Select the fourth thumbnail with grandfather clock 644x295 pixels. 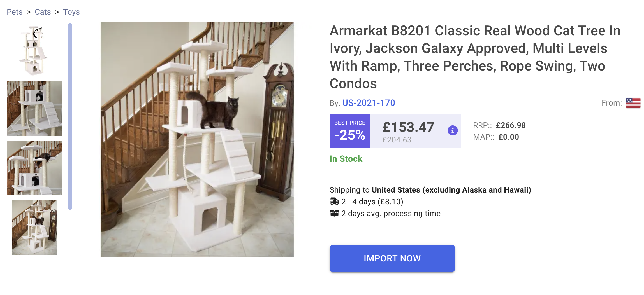(34, 227)
